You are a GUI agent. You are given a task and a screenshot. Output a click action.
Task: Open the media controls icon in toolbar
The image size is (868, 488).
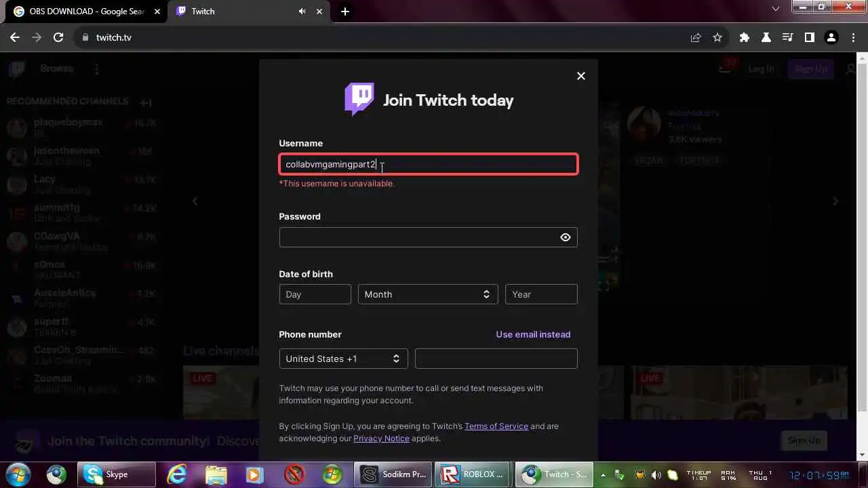[787, 37]
